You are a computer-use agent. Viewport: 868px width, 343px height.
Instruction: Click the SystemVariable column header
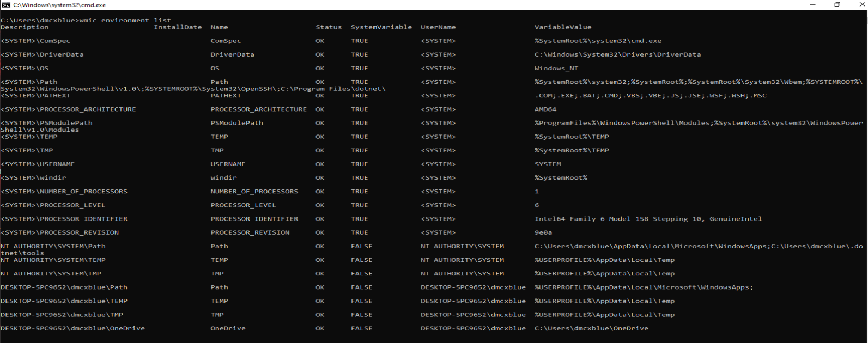pyautogui.click(x=381, y=27)
